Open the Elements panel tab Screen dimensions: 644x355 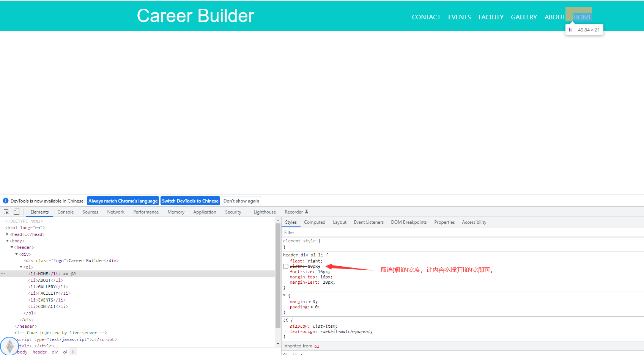[x=39, y=212]
